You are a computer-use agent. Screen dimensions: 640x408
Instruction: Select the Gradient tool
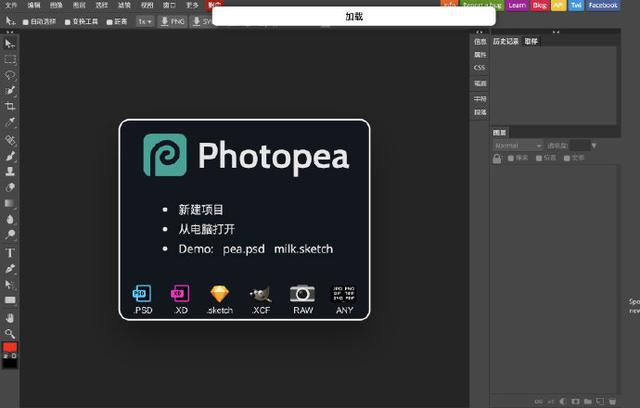coord(10,203)
